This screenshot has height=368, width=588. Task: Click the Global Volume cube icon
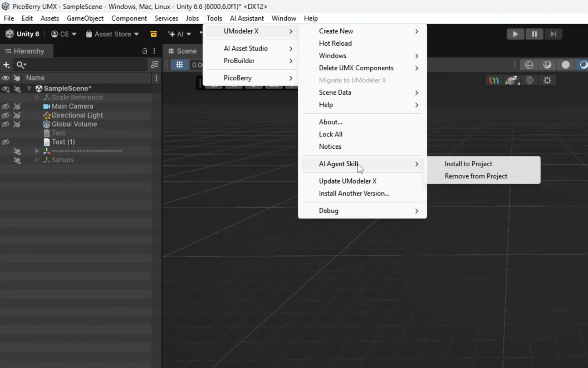click(47, 124)
